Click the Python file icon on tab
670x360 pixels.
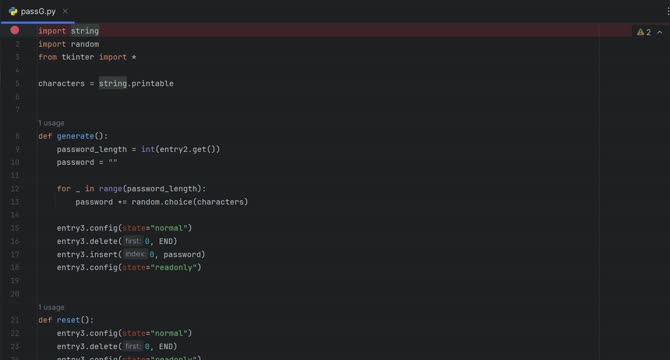pos(13,12)
